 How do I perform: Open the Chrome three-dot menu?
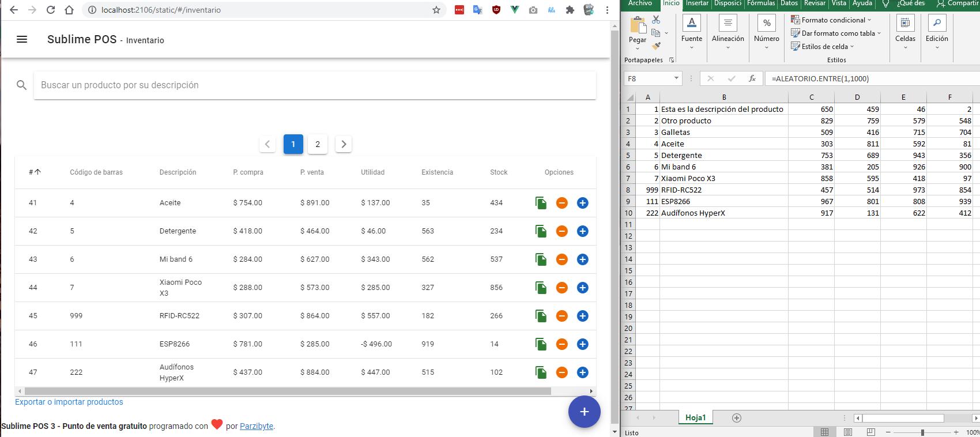coord(607,10)
